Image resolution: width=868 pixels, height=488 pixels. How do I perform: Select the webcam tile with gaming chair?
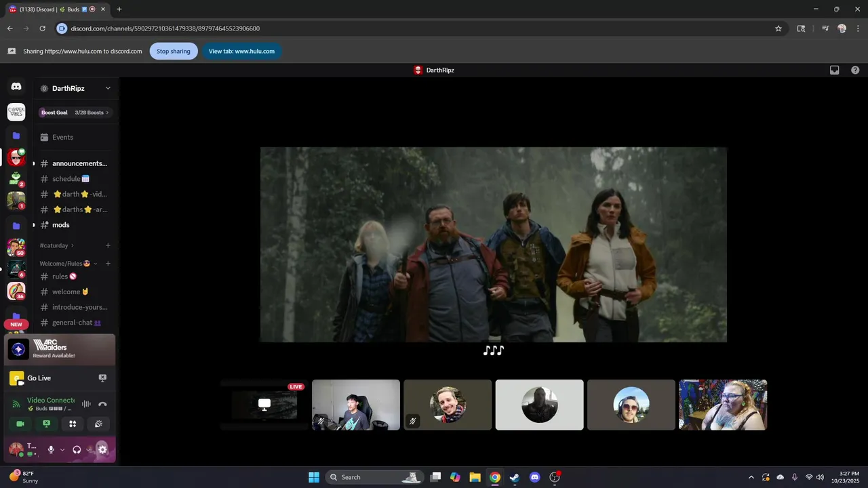[356, 405]
